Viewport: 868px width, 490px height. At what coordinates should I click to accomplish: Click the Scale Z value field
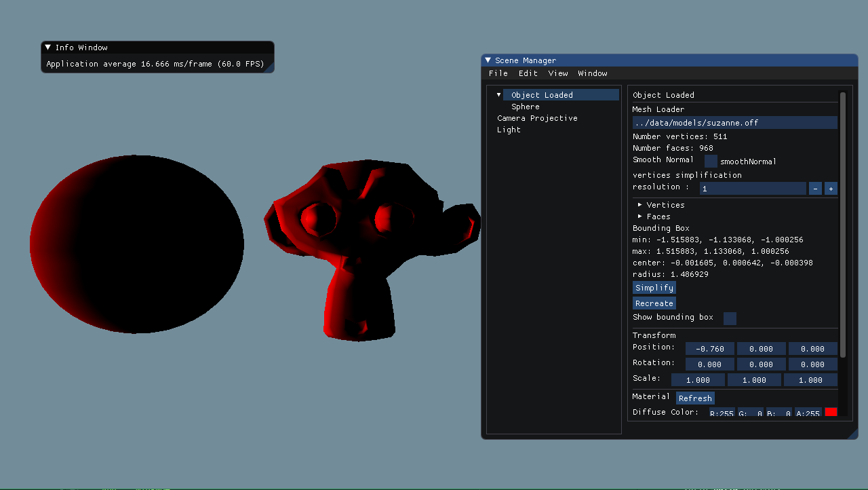tap(810, 379)
